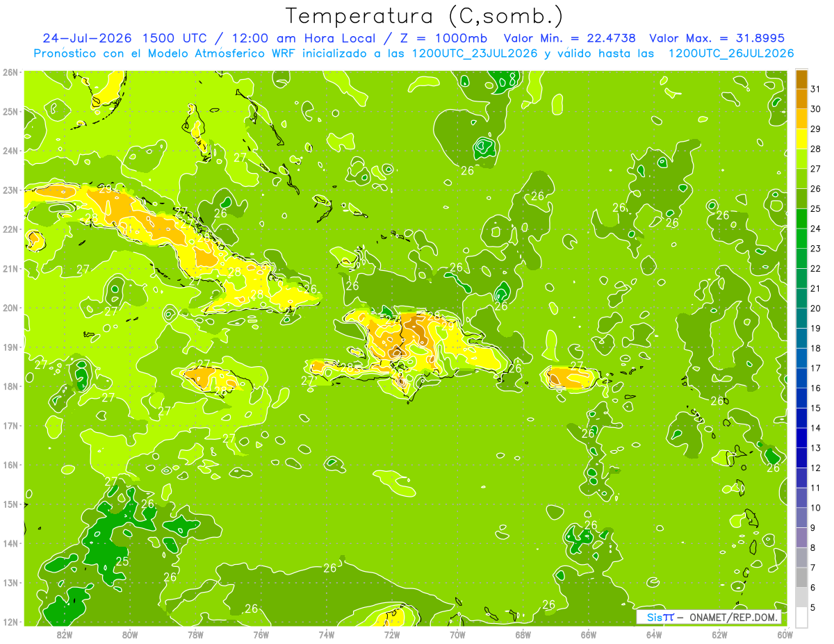Click the orange swatch between scale labels 30 and 31
This screenshot has height=644, width=834.
(x=801, y=99)
